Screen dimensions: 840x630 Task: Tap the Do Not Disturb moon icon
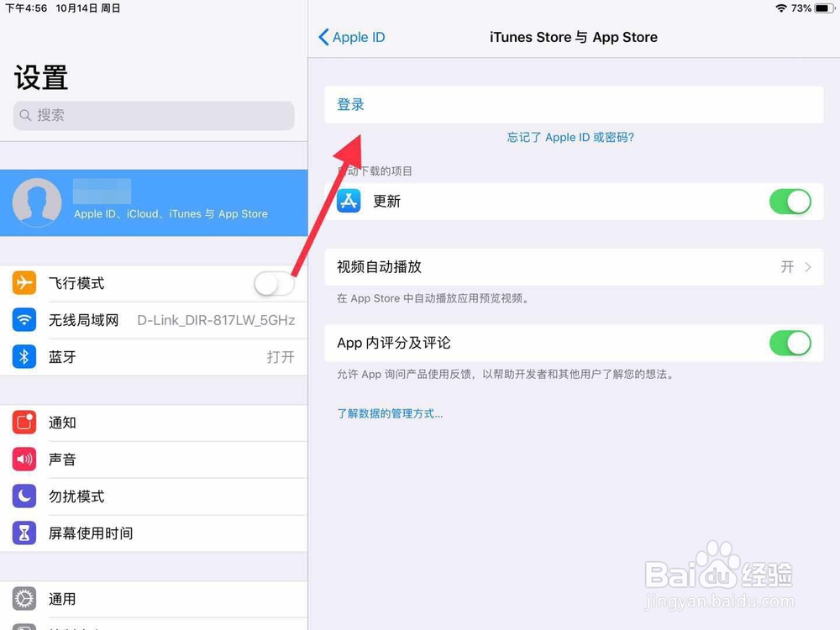(x=24, y=496)
